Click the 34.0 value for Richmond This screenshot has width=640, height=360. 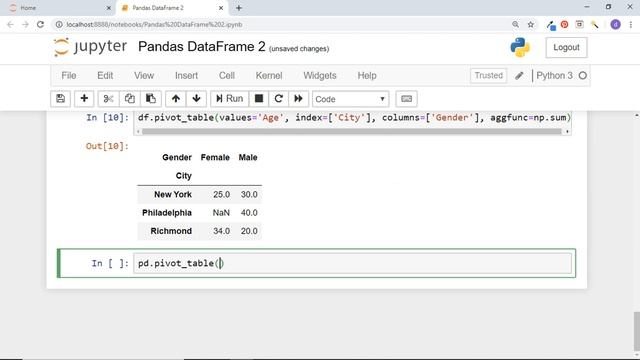221,231
